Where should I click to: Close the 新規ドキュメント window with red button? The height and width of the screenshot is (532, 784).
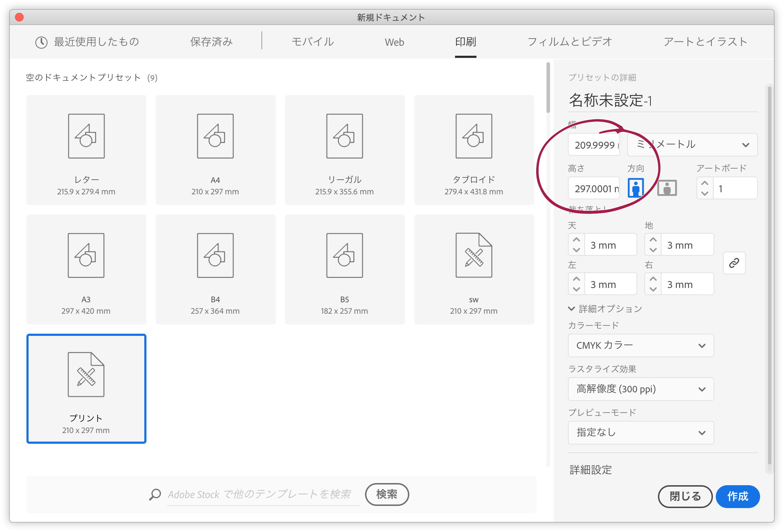[x=19, y=17]
